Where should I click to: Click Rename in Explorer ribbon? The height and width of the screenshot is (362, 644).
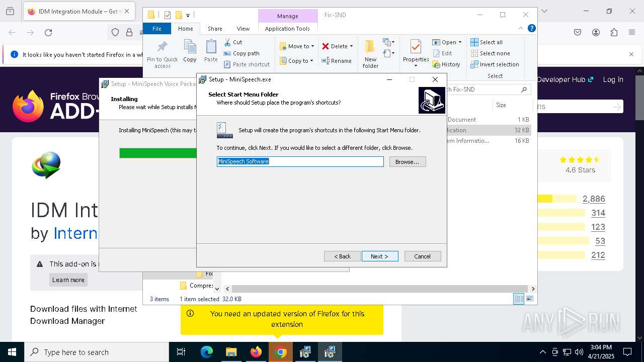337,61
